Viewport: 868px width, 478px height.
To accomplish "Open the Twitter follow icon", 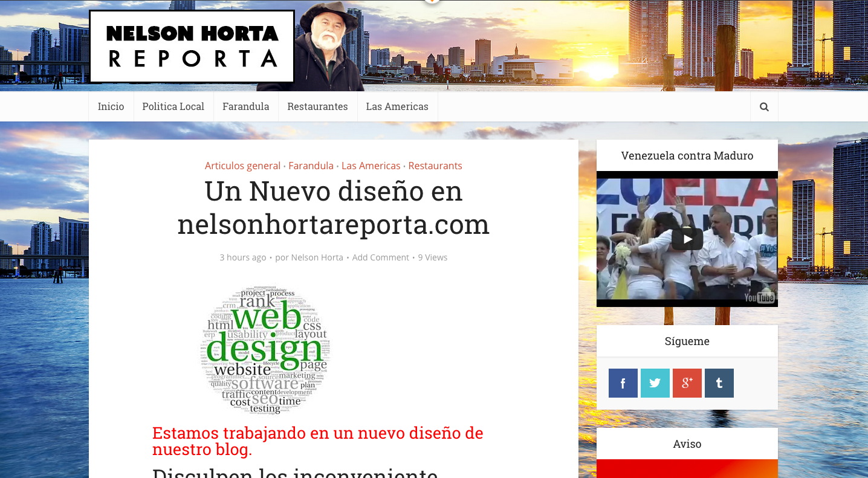I will click(x=655, y=383).
